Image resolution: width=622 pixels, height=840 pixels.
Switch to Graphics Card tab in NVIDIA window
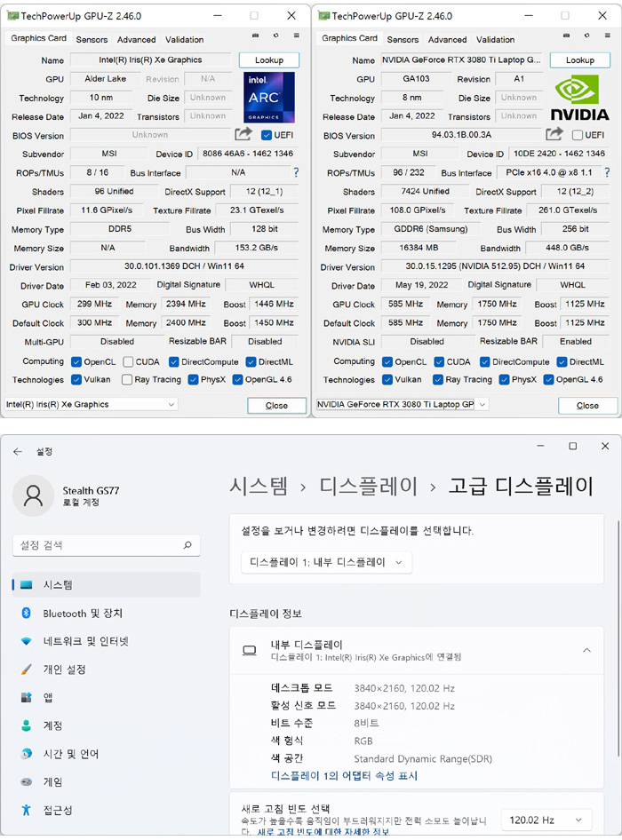click(x=349, y=38)
